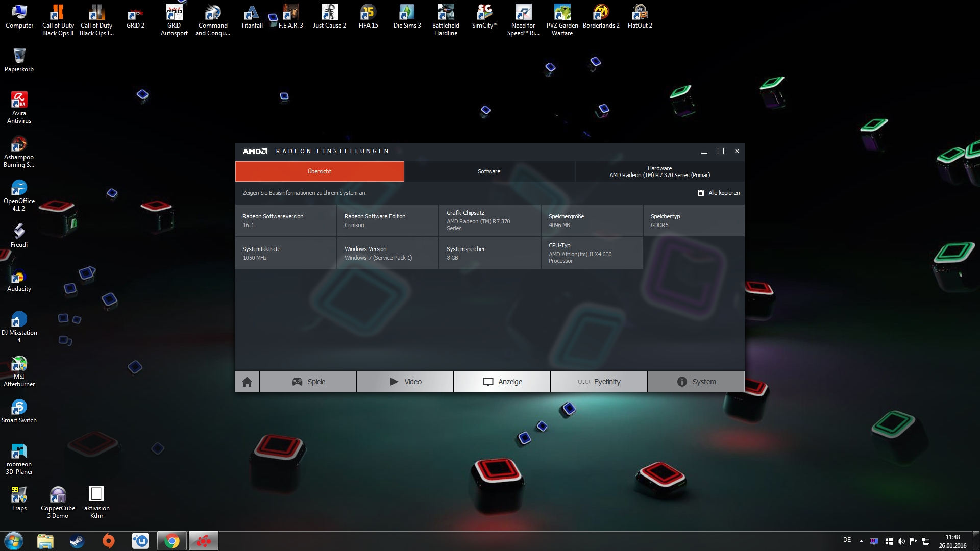980x551 pixels.
Task: Switch to the Software tab
Action: (489, 171)
